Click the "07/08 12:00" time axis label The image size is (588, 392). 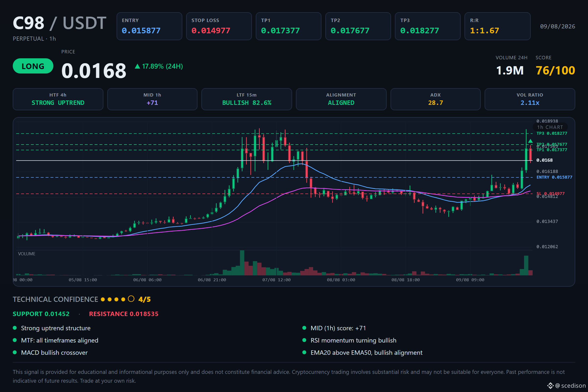[277, 280]
